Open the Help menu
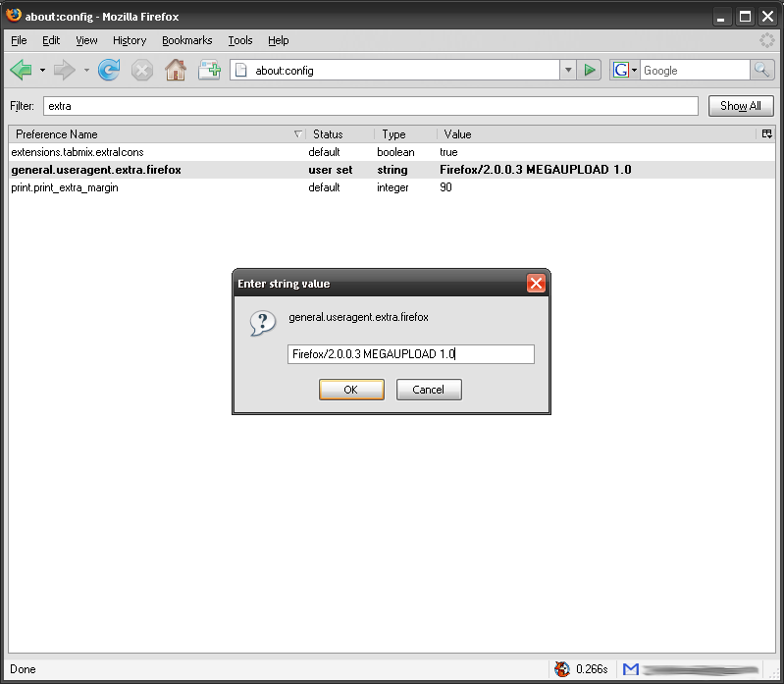Screen dimensions: 784x684 (278, 40)
